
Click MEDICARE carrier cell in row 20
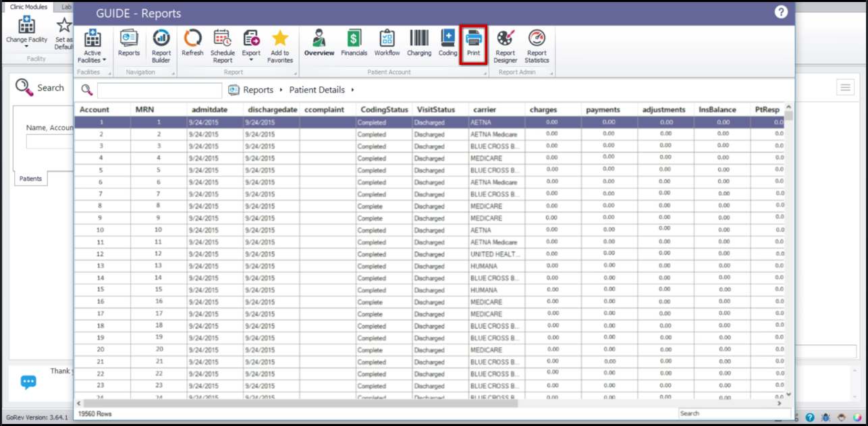tap(497, 350)
